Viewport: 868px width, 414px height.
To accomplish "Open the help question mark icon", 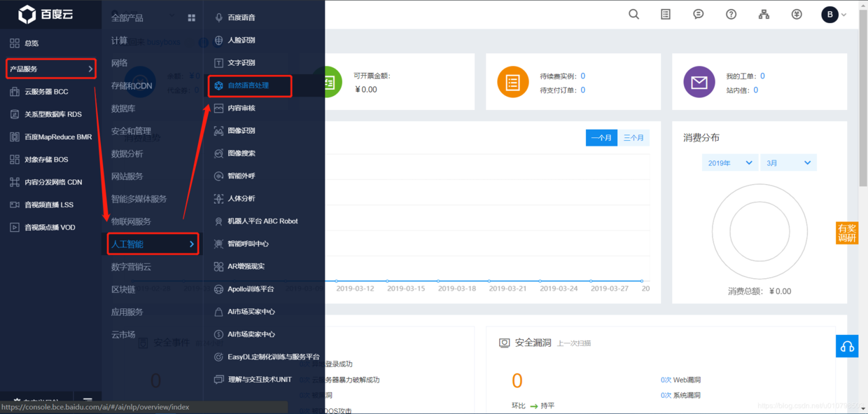I will [731, 14].
